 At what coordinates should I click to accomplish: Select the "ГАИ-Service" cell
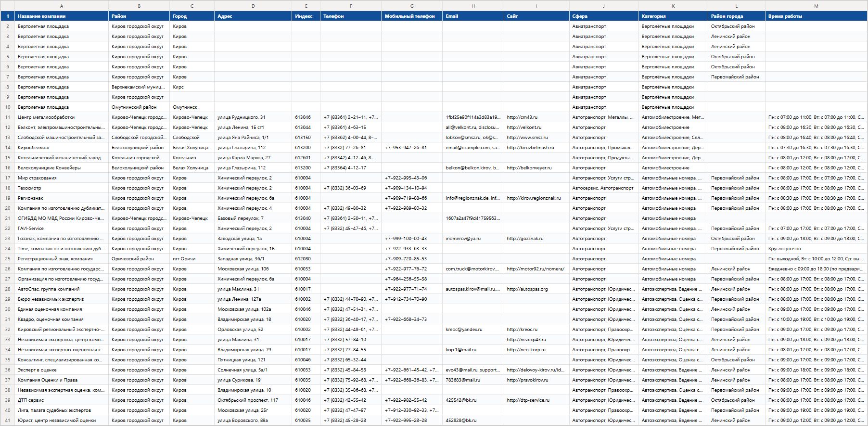[x=62, y=229]
